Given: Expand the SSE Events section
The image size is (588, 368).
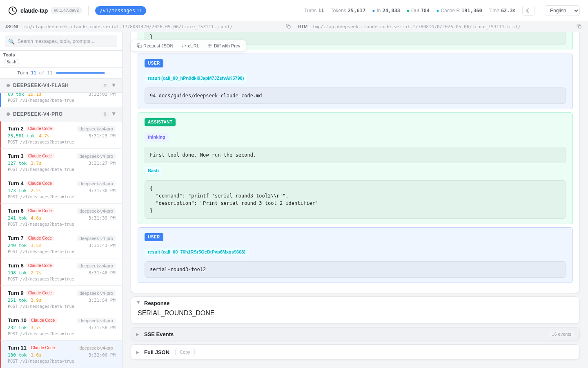Looking at the screenshot, I should coord(355,334).
